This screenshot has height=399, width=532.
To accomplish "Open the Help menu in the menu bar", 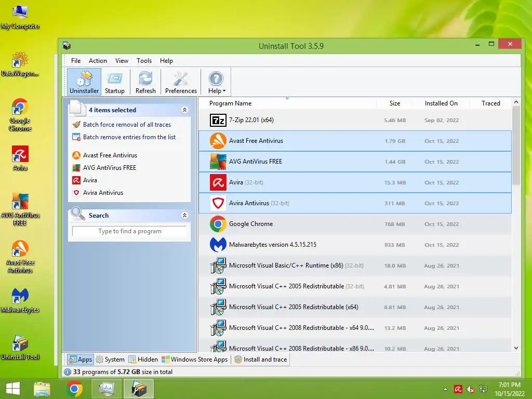I will coord(166,61).
